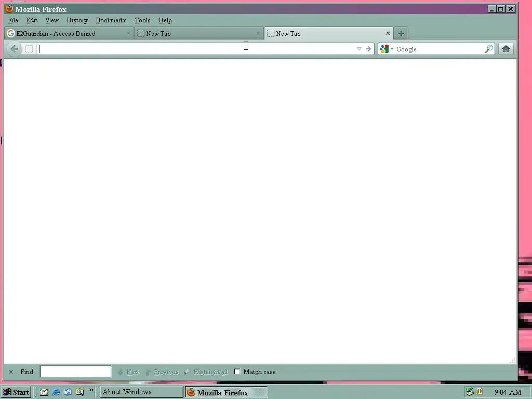Close the E2Guardian - Access Denied tab
This screenshot has height=399, width=532.
(x=128, y=33)
